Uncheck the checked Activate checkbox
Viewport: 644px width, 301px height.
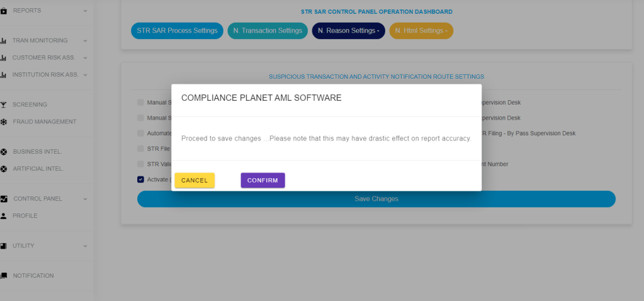(140, 179)
